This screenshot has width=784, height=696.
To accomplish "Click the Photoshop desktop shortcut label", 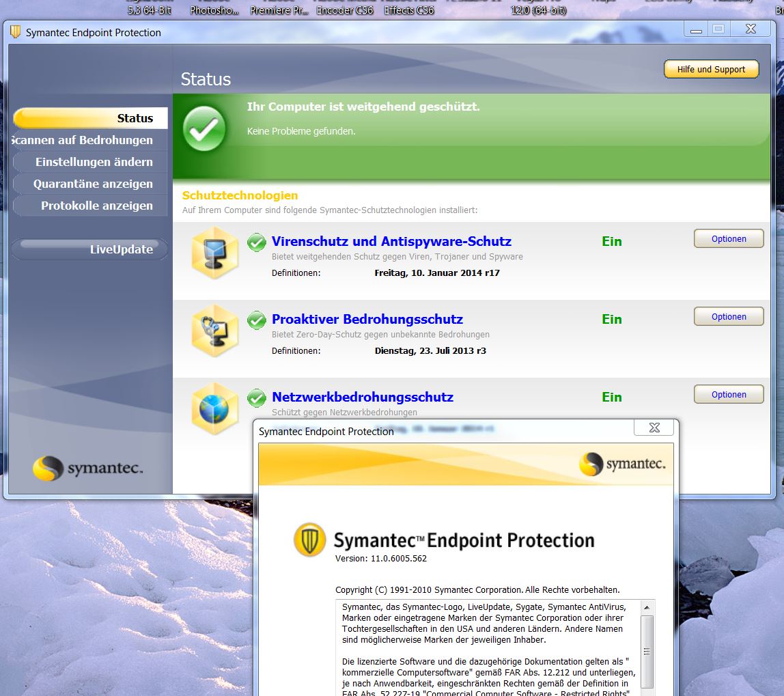I will (214, 10).
